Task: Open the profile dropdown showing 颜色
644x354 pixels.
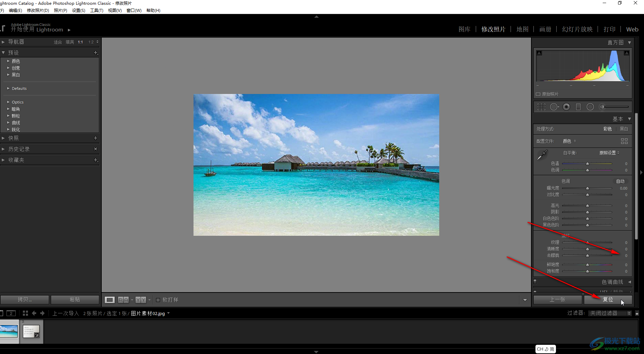Action: coord(569,141)
